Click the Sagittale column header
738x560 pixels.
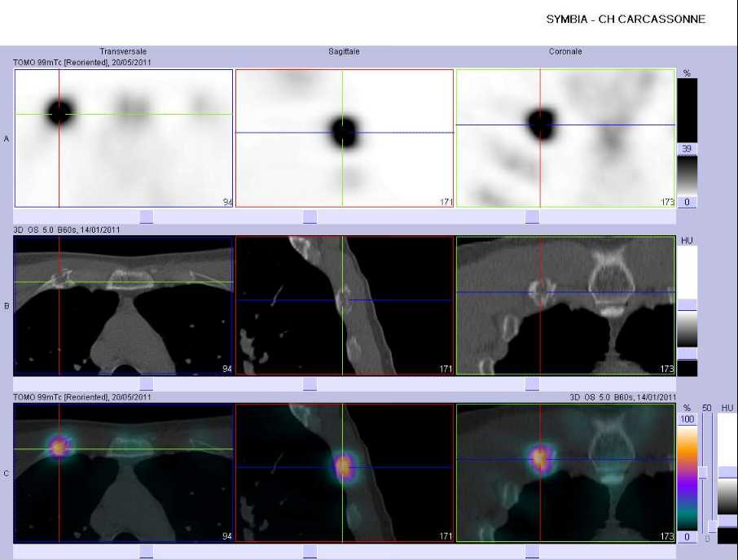click(x=344, y=51)
